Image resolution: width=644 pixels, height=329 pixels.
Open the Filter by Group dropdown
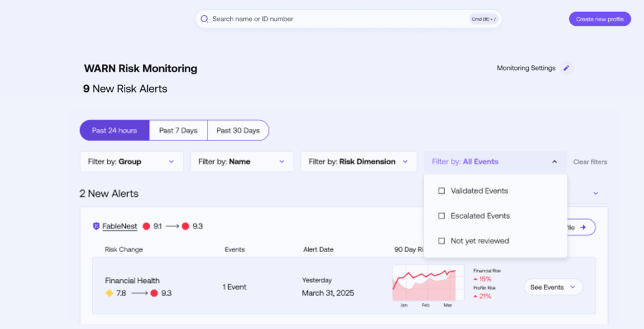[131, 162]
